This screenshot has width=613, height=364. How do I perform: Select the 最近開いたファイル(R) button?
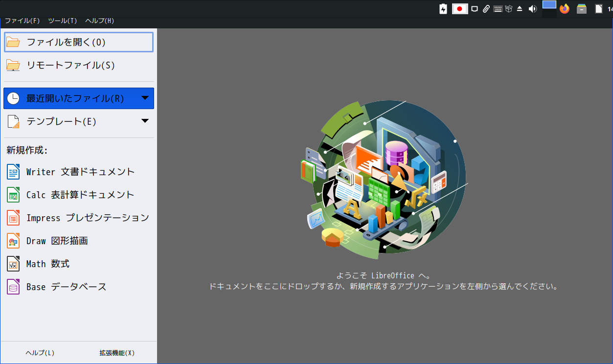79,98
